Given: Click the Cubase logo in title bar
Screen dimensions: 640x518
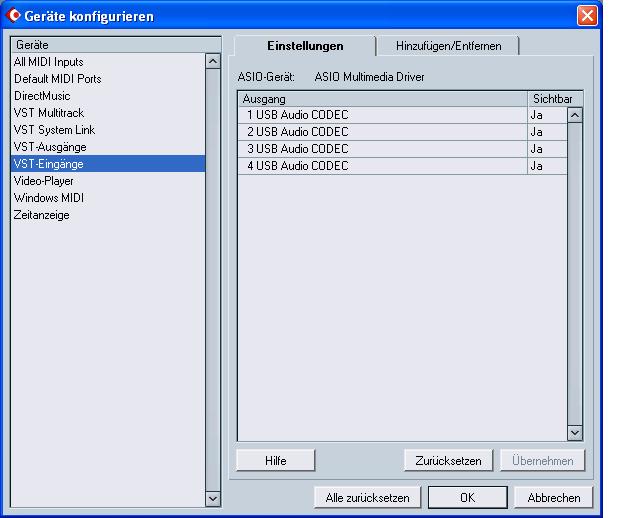Looking at the screenshot, I should 13,15.
